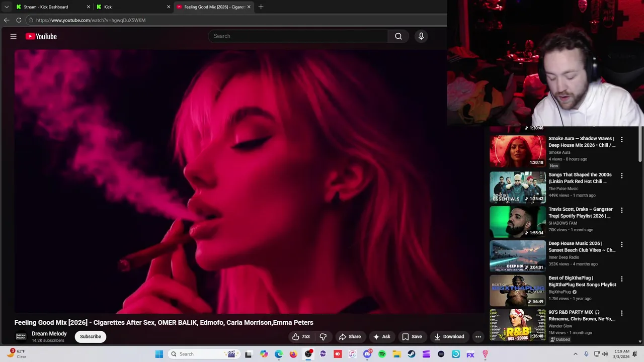Open options menu for Smoke Aura video

coord(622,139)
